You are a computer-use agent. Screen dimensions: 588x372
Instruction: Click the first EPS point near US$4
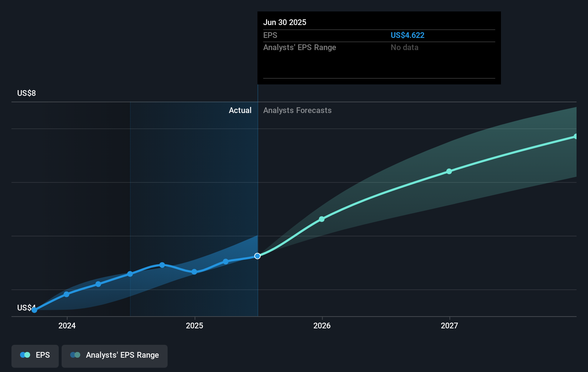pyautogui.click(x=34, y=310)
